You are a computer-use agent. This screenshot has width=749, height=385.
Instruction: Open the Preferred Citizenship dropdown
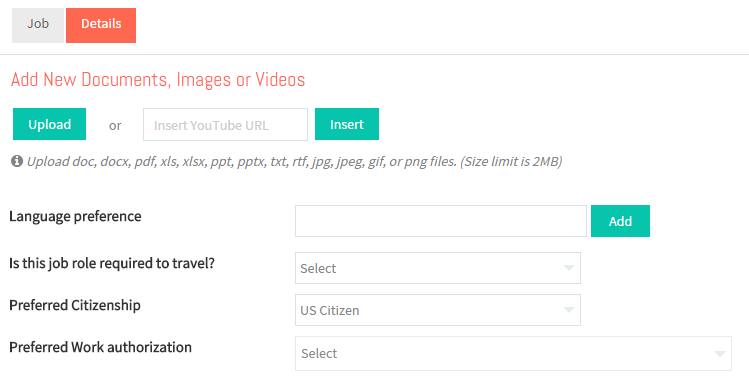(438, 310)
